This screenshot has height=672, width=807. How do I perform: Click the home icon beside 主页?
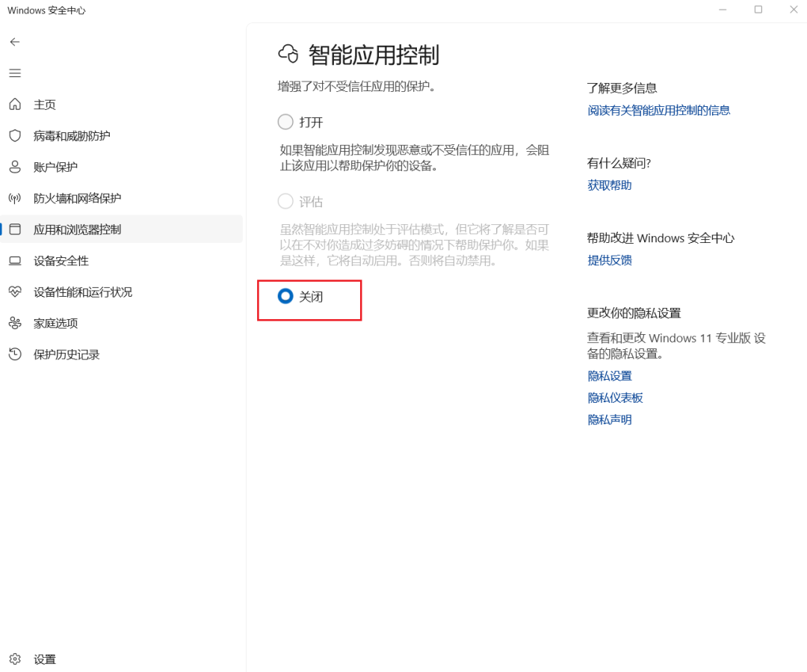(15, 105)
